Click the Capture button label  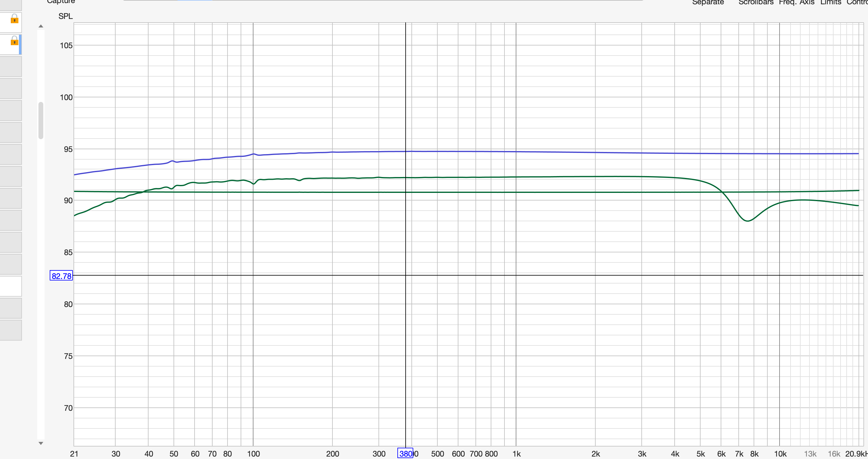[x=61, y=2]
